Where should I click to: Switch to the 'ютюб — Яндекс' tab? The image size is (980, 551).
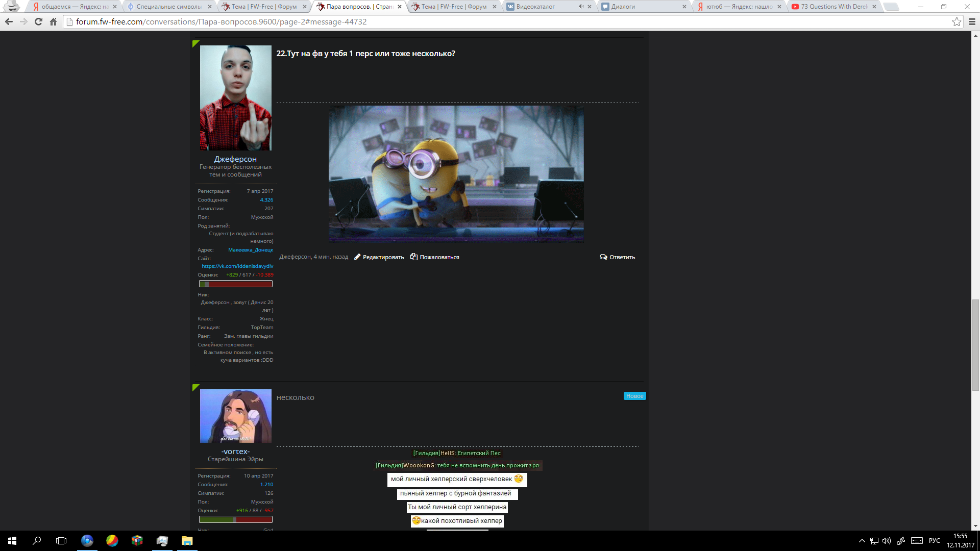click(x=739, y=7)
